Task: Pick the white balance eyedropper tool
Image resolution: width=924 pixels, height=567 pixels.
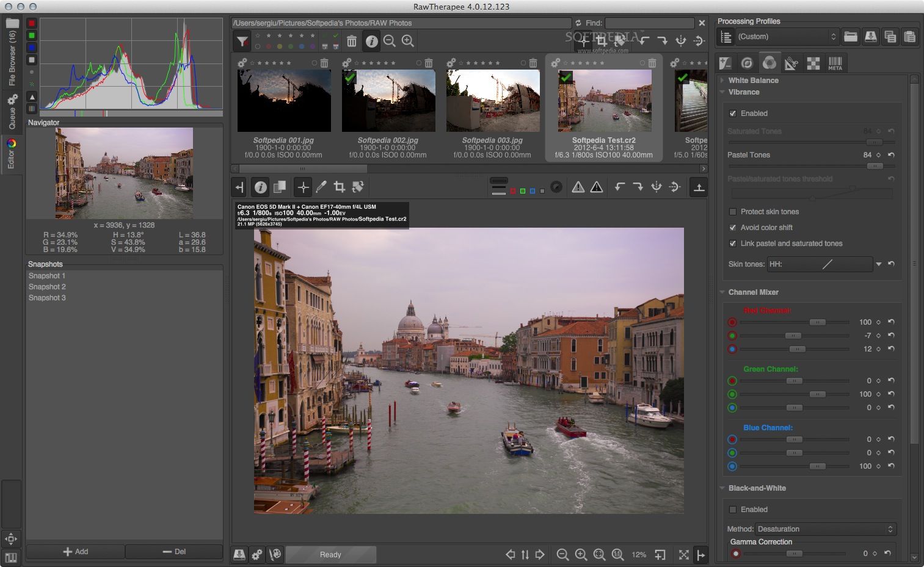Action: (x=321, y=187)
